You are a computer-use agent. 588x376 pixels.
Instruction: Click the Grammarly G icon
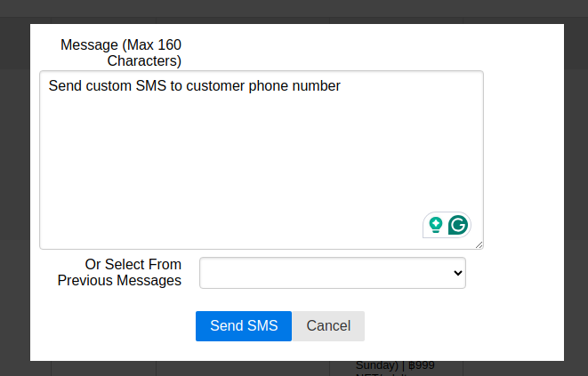[458, 225]
